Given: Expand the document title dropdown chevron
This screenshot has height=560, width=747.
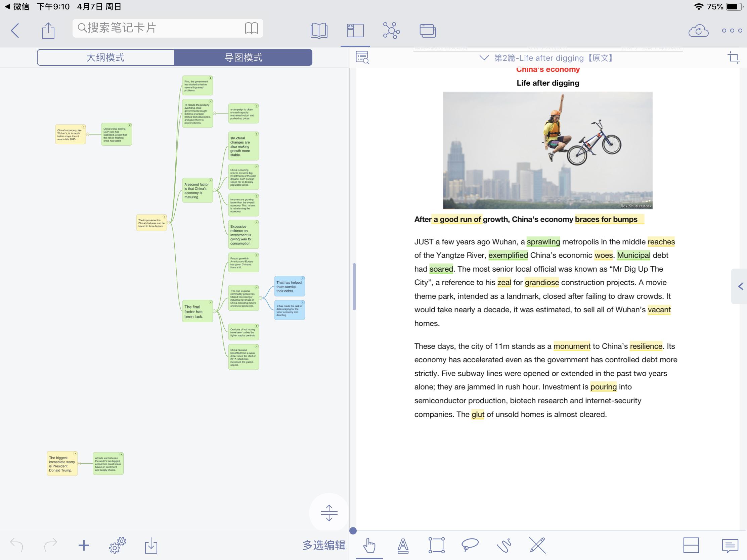Looking at the screenshot, I should [484, 58].
